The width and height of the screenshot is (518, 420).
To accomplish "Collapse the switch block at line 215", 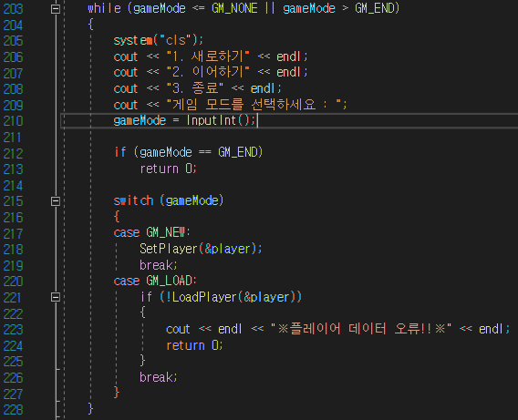I will click(x=56, y=201).
